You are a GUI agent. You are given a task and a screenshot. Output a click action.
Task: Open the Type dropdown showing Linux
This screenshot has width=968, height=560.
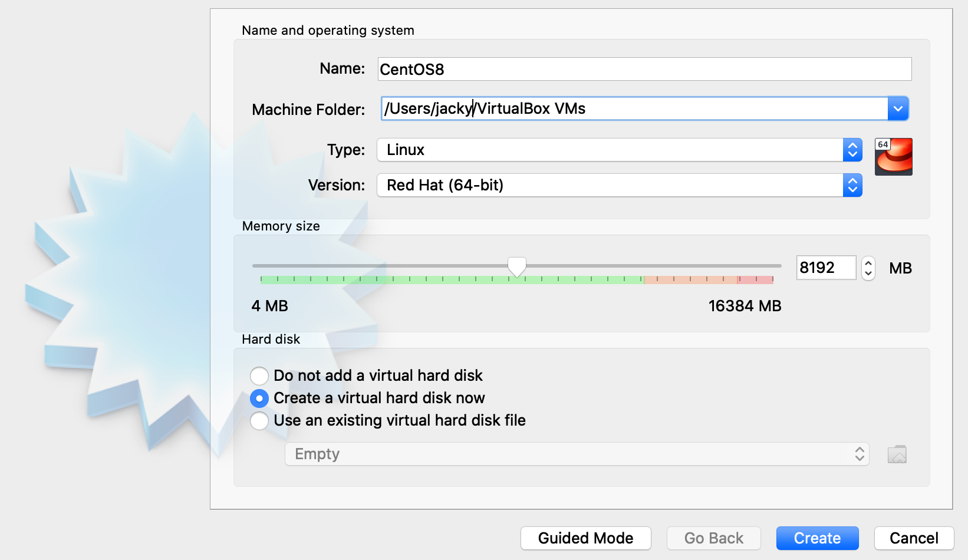point(620,150)
